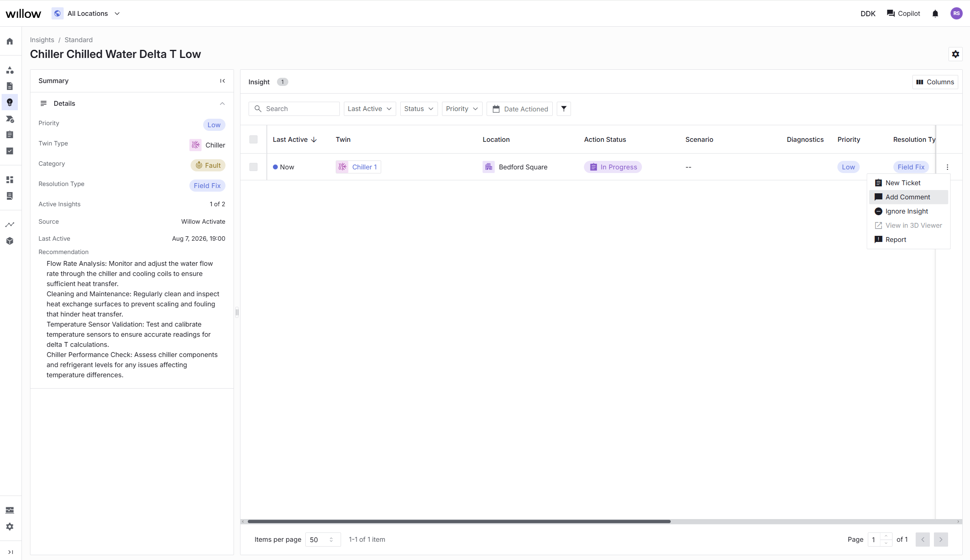
Task: Open the ticket tag icon in sidebar
Action: pyautogui.click(x=10, y=119)
